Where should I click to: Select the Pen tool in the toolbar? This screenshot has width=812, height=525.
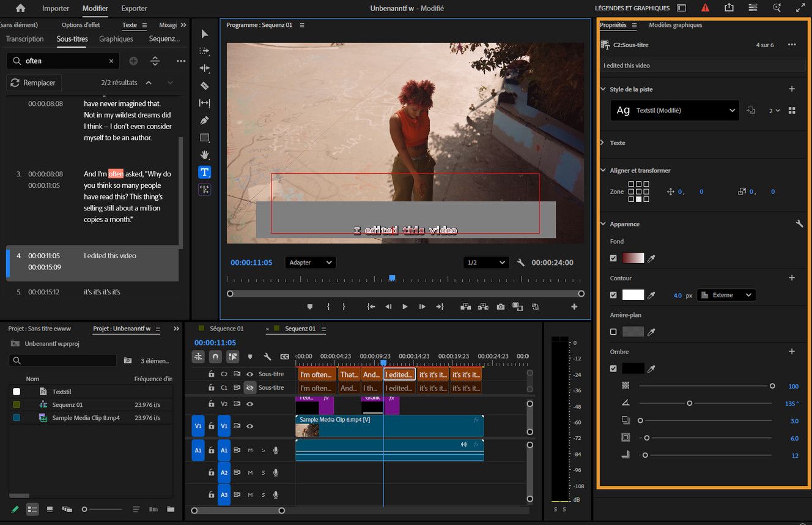click(x=204, y=120)
